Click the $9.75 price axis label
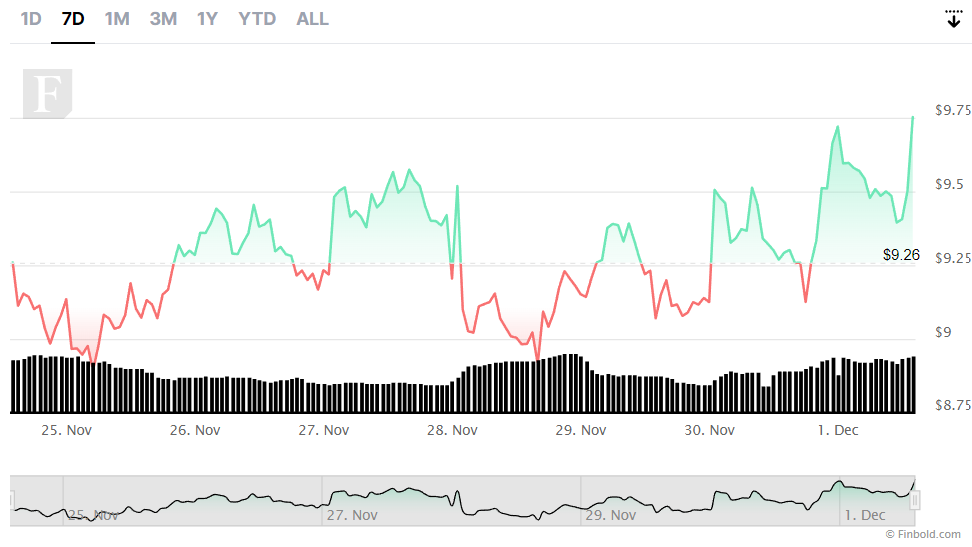Screen dimensions: 972x547 tap(953, 110)
